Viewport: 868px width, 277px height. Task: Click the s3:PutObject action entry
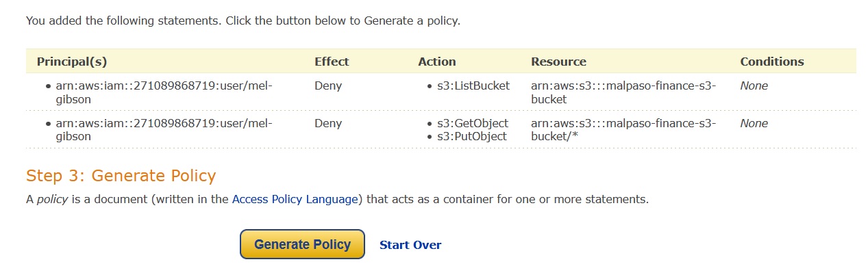point(472,136)
